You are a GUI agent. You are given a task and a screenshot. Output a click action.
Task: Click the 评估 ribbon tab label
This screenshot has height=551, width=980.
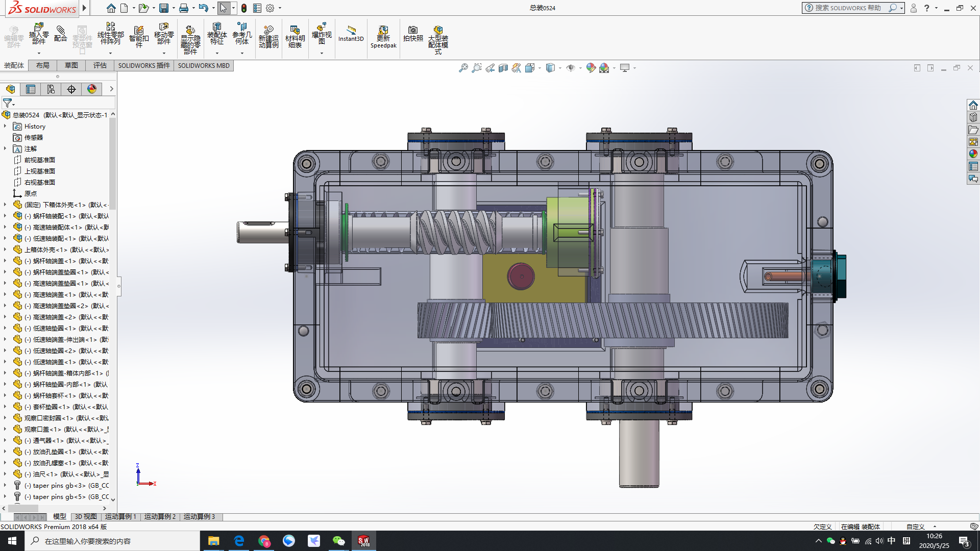point(99,65)
